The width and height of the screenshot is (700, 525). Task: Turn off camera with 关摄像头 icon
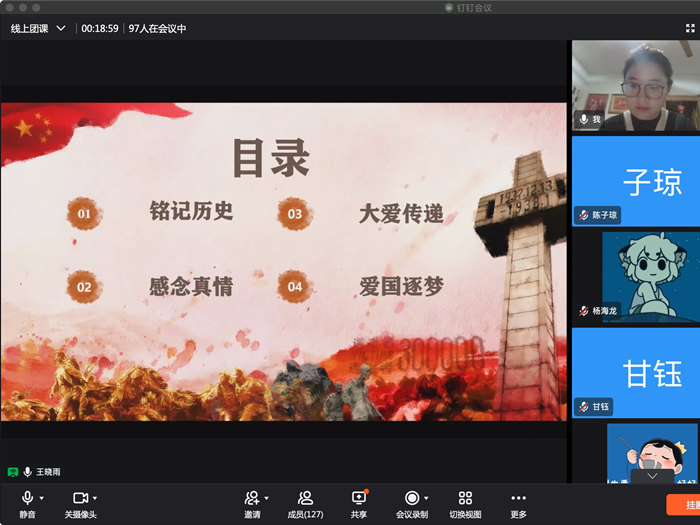tap(80, 498)
